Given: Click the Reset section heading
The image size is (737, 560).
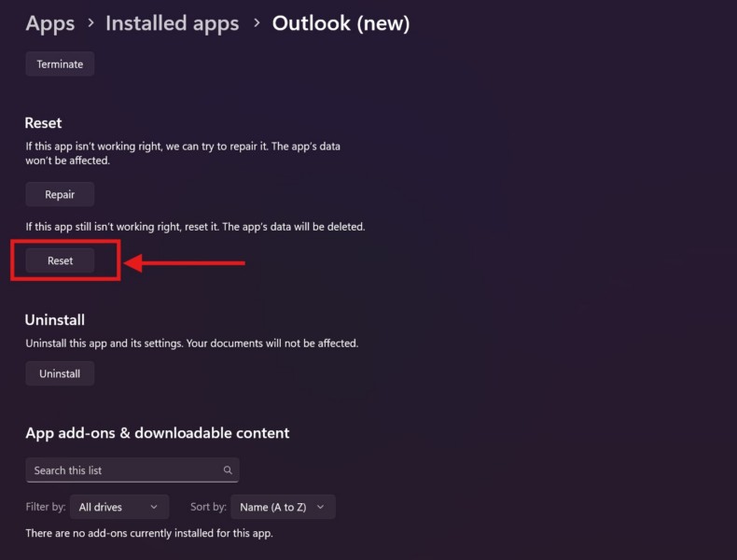Looking at the screenshot, I should click(43, 123).
